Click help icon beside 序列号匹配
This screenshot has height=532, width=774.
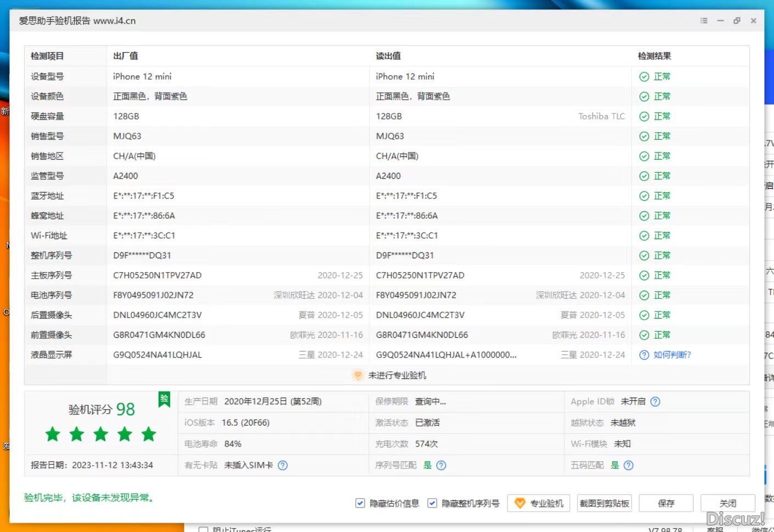coord(441,465)
